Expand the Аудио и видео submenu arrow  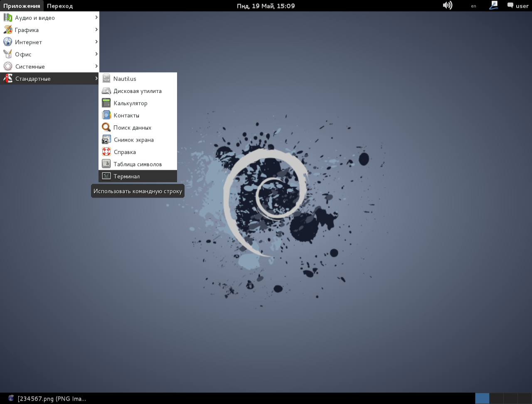96,17
